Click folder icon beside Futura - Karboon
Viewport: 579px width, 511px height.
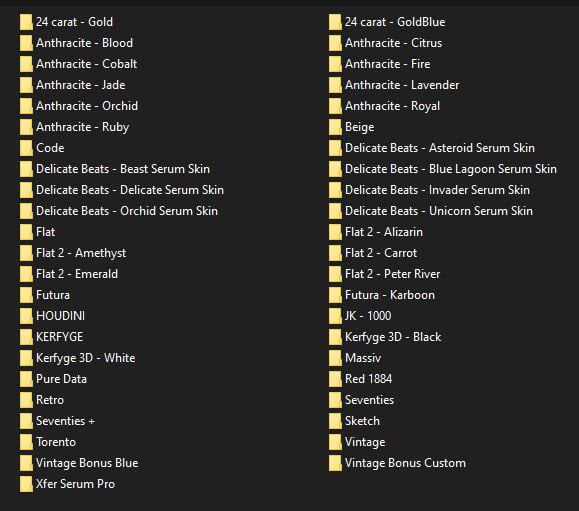pyautogui.click(x=335, y=295)
